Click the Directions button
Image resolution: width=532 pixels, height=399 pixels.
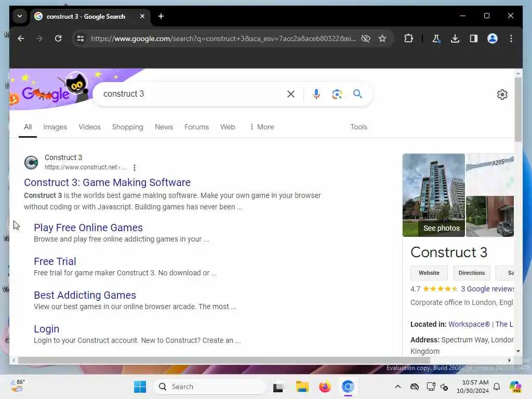tap(472, 273)
